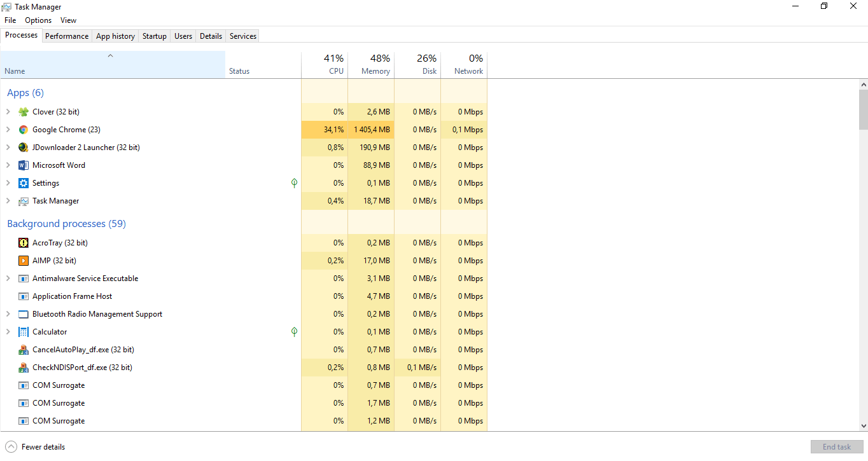Click the Calculator app icon
The width and height of the screenshot is (868, 461).
(23, 331)
